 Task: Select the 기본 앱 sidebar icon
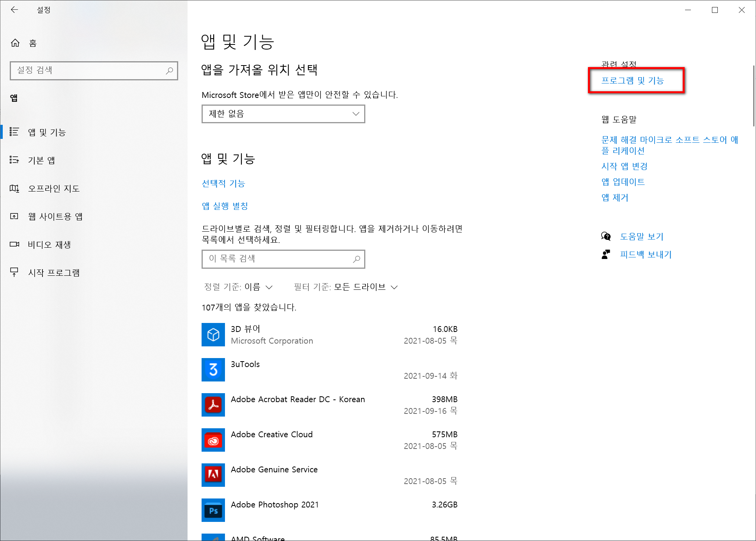point(14,160)
